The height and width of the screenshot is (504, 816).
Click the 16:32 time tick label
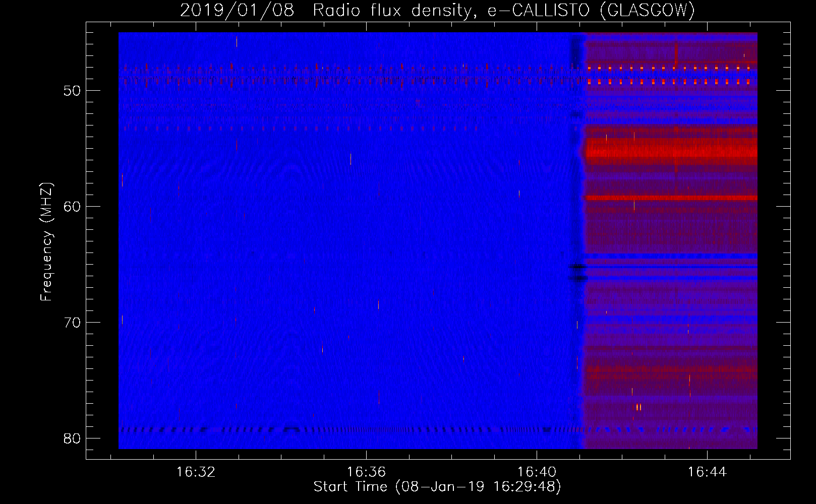click(x=196, y=472)
